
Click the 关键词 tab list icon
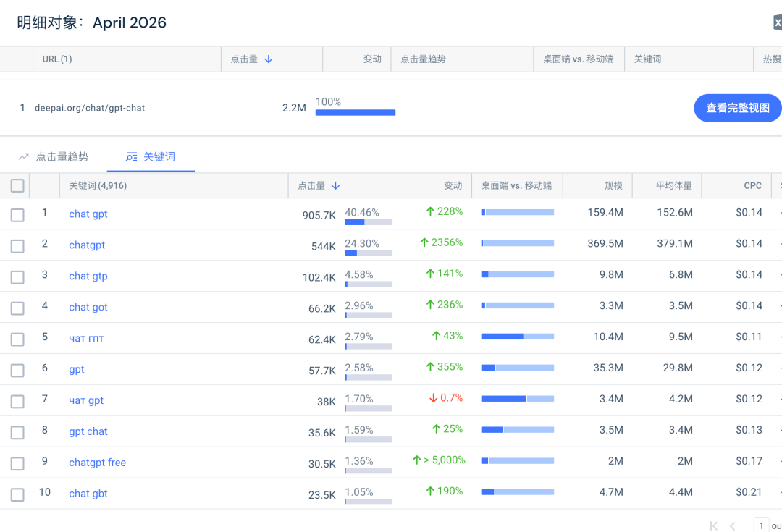tap(131, 157)
